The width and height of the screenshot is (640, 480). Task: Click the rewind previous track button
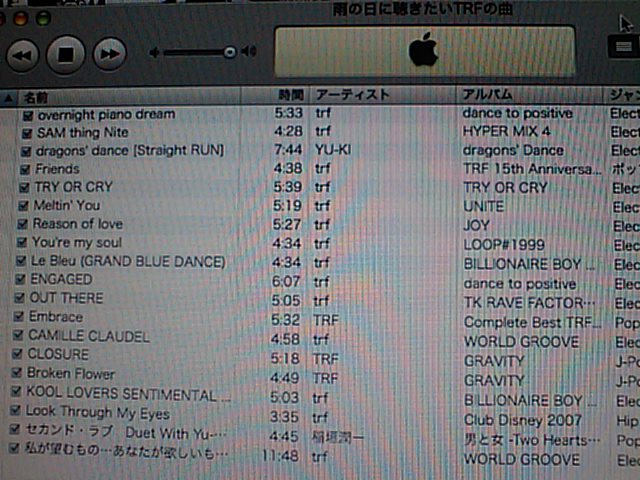(22, 55)
